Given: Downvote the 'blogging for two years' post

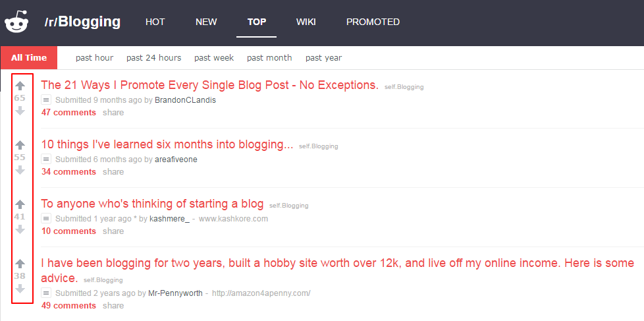Looking at the screenshot, I should [20, 289].
